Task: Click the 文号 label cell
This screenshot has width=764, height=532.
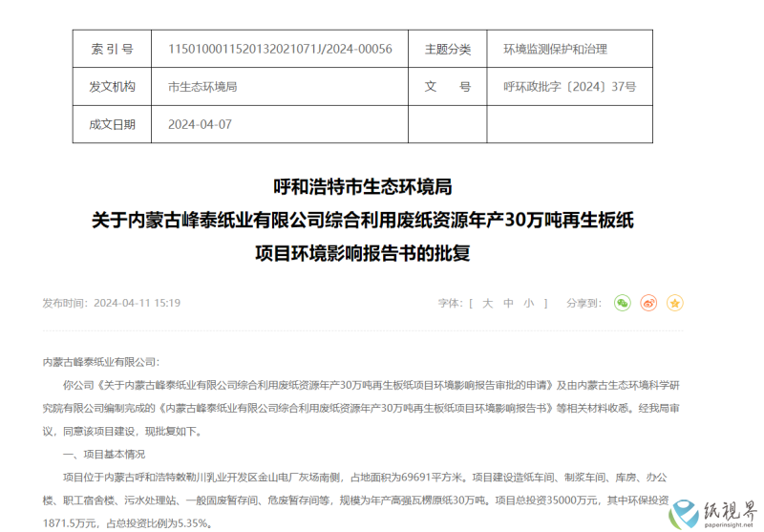Action: pos(447,87)
